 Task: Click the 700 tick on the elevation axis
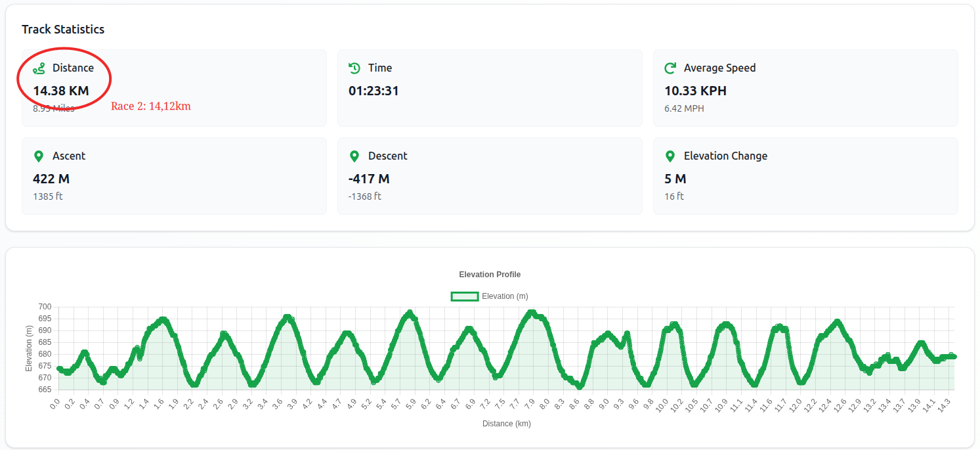point(45,307)
